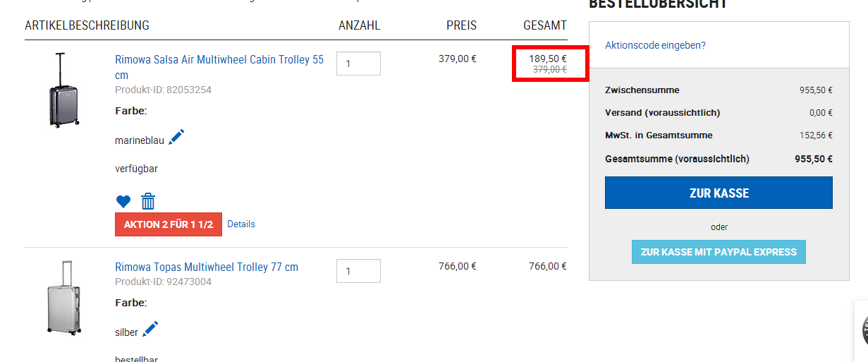
Task: Edit silber color with pencil icon
Action: [150, 329]
